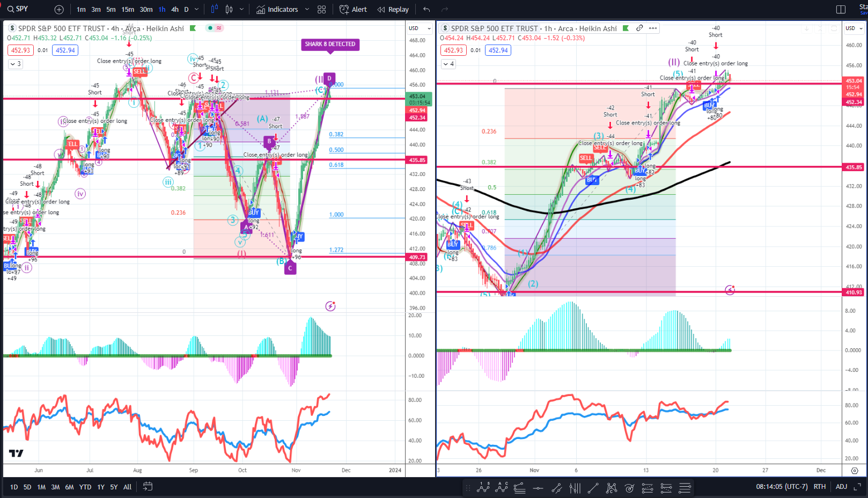Click the 452.93 sell price button on 4h chart
Image resolution: width=868 pixels, height=498 pixels.
coord(21,50)
